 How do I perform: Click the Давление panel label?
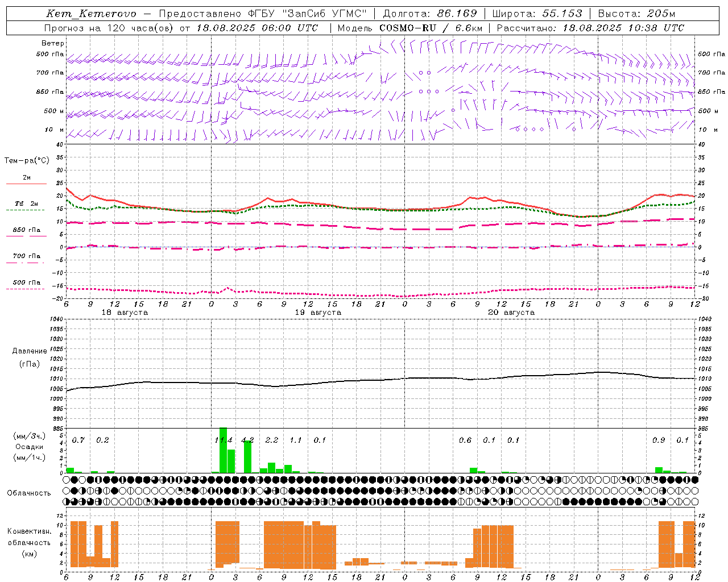click(x=30, y=351)
